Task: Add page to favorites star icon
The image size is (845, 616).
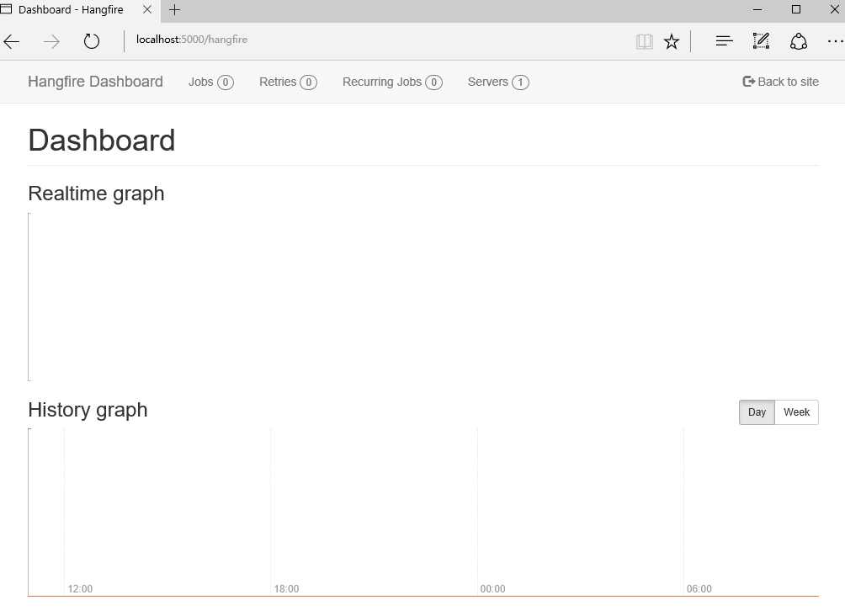Action: tap(672, 41)
